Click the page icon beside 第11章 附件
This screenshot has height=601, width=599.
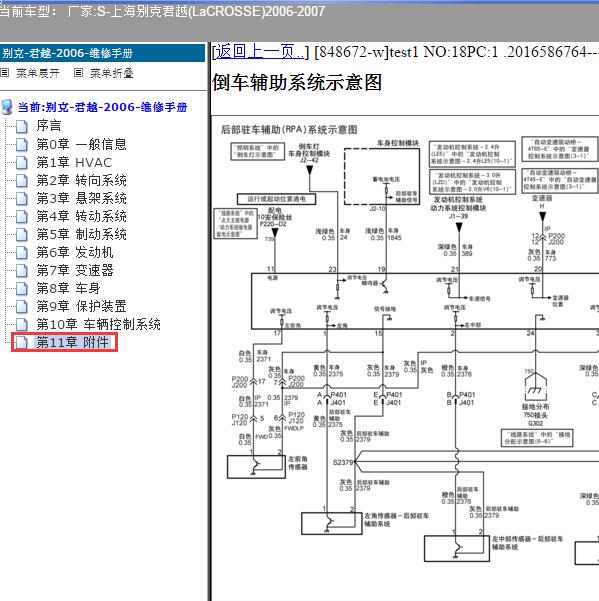pos(22,342)
